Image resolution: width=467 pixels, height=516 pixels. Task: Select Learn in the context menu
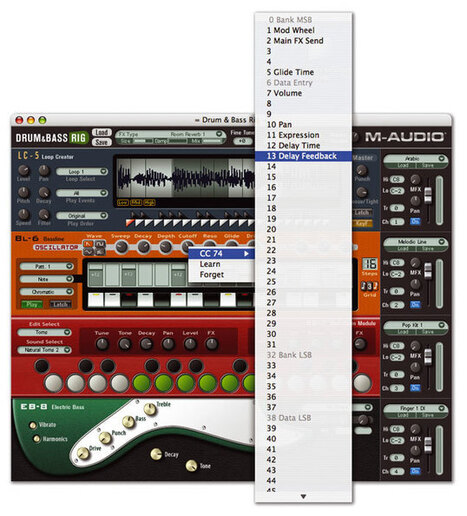coord(210,264)
